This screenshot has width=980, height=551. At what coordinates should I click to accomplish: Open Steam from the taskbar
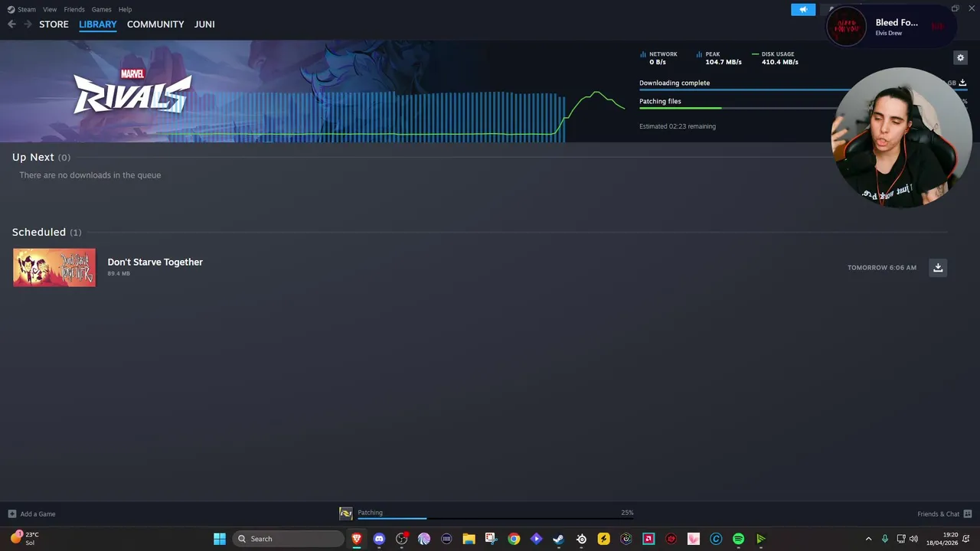[558, 539]
